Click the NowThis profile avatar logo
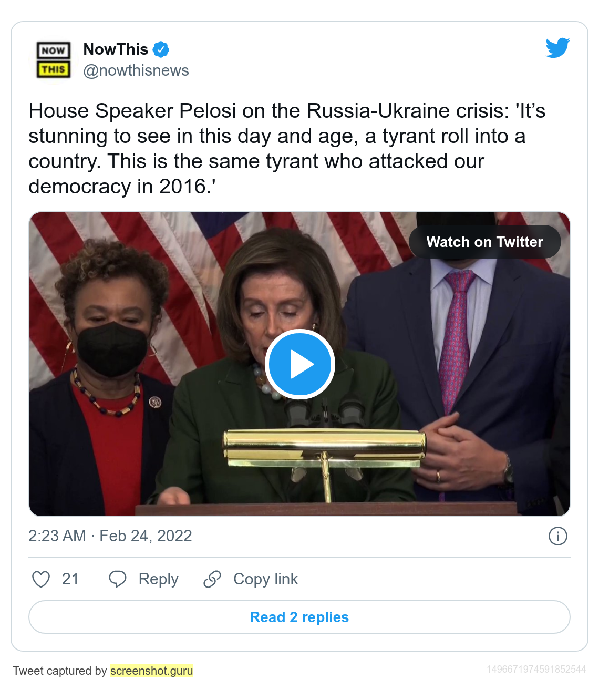This screenshot has width=599, height=700. pyautogui.click(x=54, y=60)
